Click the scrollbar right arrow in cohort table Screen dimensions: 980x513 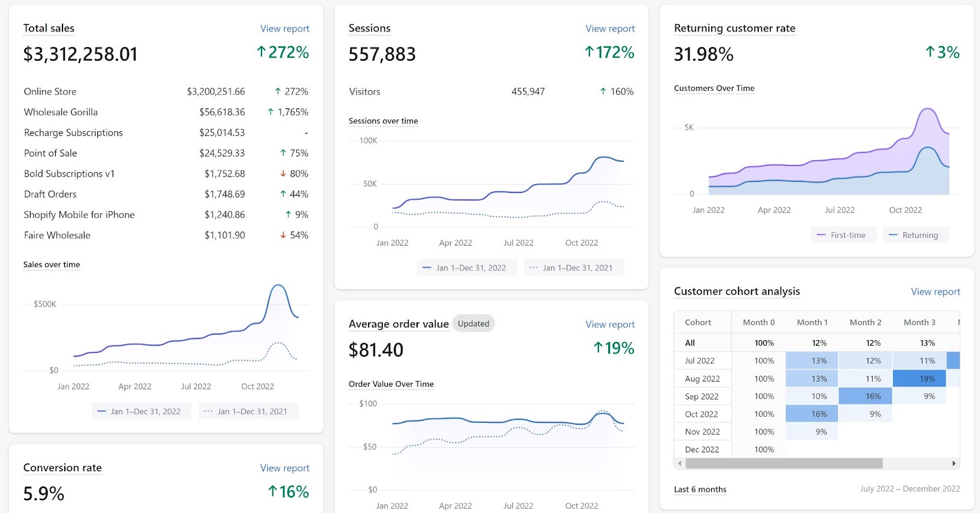(x=954, y=463)
